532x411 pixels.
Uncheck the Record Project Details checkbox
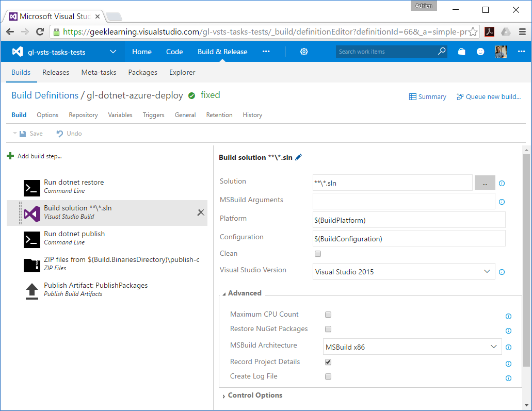328,362
